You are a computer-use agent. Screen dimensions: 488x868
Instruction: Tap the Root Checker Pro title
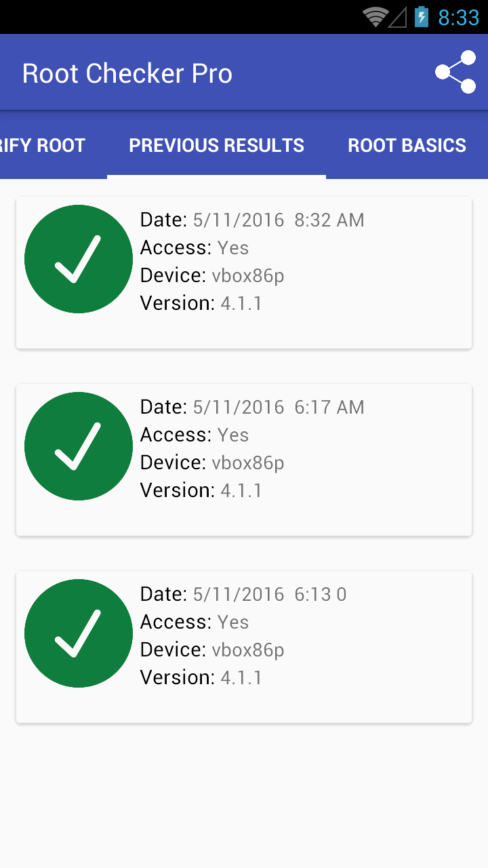(127, 73)
